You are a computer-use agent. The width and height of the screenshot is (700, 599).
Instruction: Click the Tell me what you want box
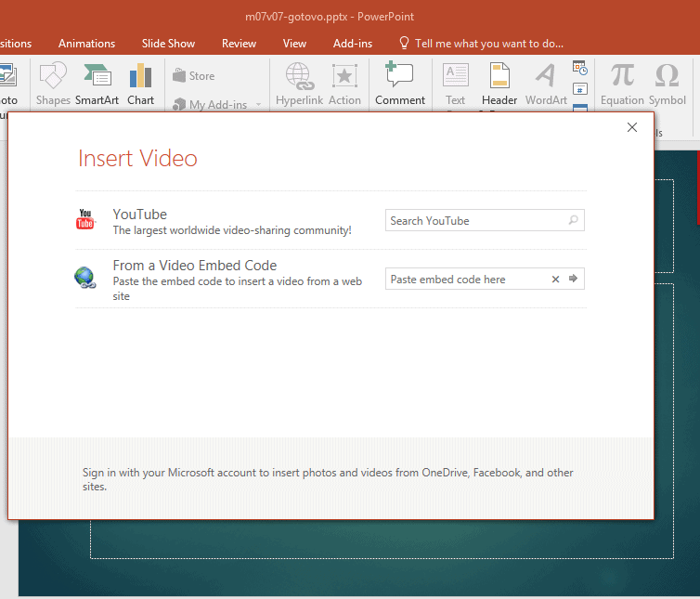click(x=481, y=44)
